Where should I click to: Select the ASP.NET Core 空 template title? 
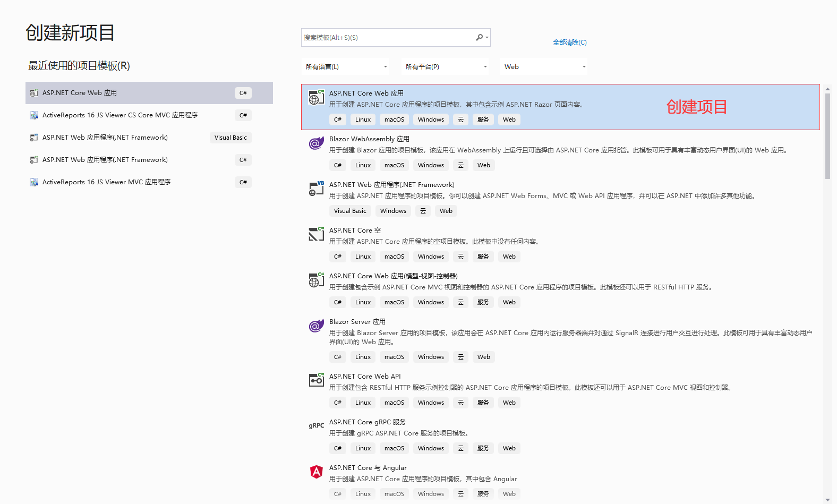tap(355, 230)
